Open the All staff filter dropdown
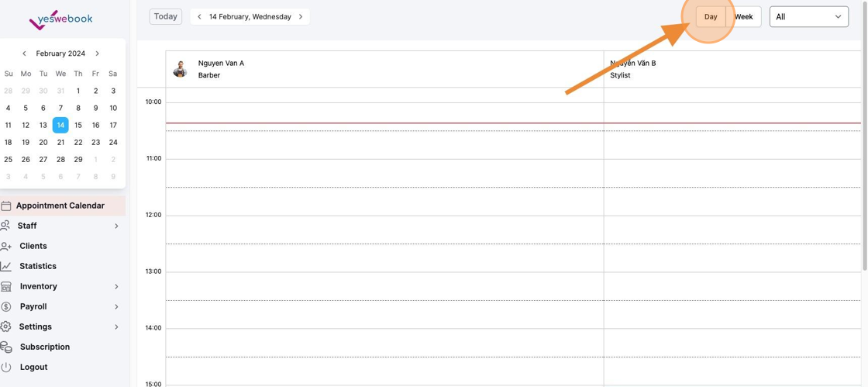This screenshot has height=387, width=868. [x=809, y=16]
